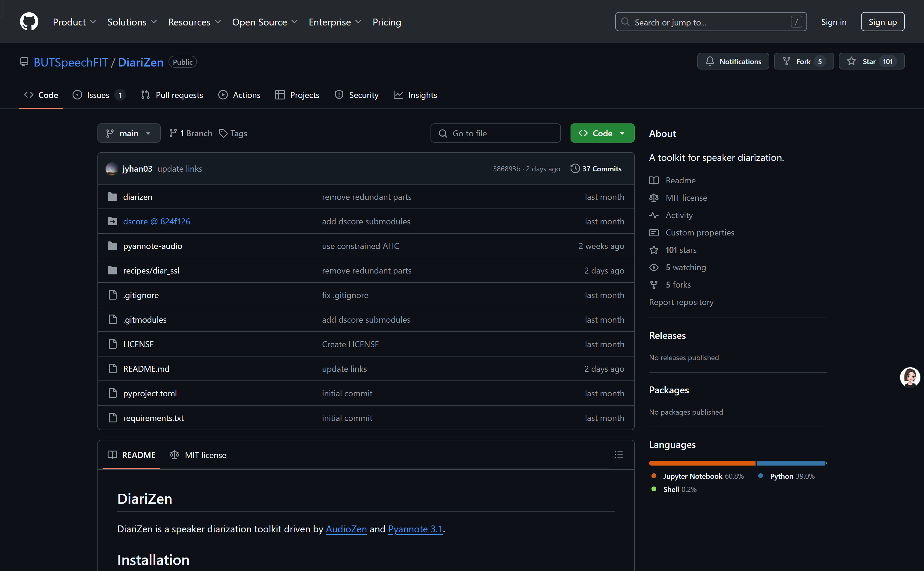
Task: Click the GitHub logo icon
Action: coord(29,22)
